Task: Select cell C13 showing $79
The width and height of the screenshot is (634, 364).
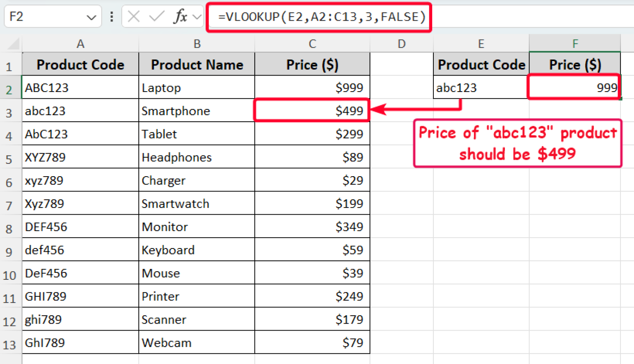Action: click(312, 343)
